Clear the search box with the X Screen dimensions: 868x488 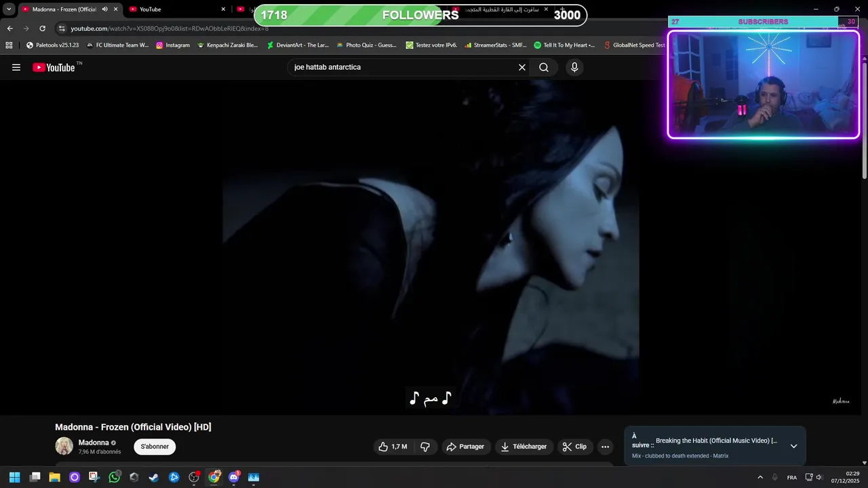click(522, 67)
